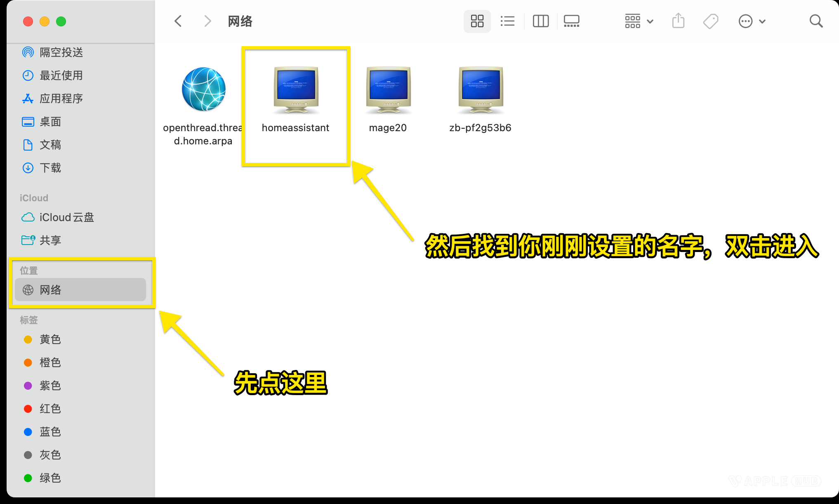Click the forward navigation arrow
The width and height of the screenshot is (839, 504).
(x=207, y=21)
